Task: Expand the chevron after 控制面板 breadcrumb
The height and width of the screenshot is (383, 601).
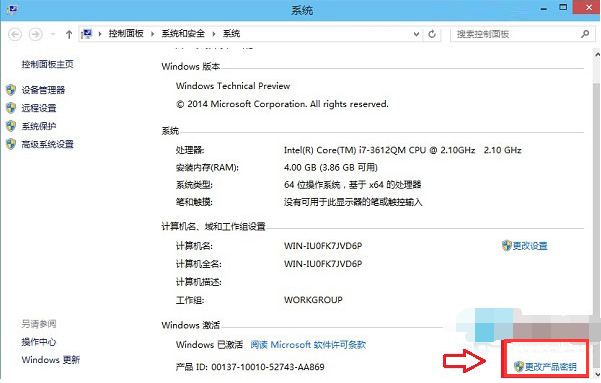Action: click(152, 34)
